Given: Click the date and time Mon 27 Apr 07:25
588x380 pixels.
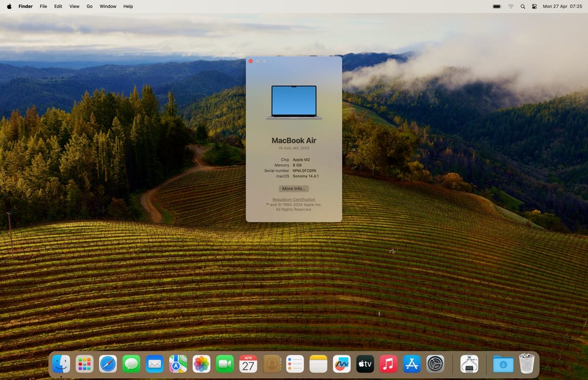Looking at the screenshot, I should coord(562,6).
